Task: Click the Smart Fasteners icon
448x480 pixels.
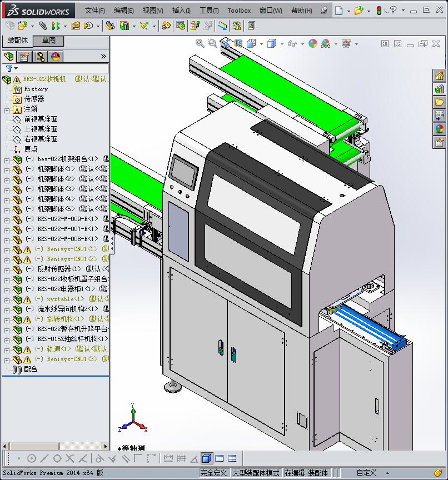Action: pyautogui.click(x=76, y=26)
